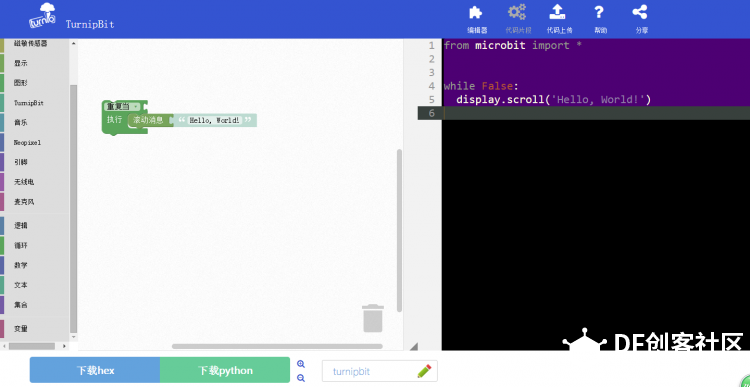Screen dimensions: 750x387
Task: Click the TurnipBit title text in header
Action: 90,24
